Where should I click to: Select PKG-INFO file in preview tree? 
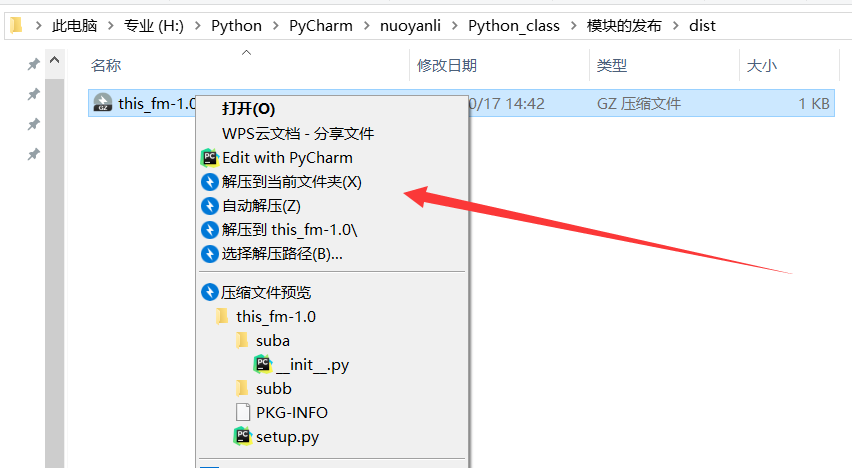tap(292, 413)
